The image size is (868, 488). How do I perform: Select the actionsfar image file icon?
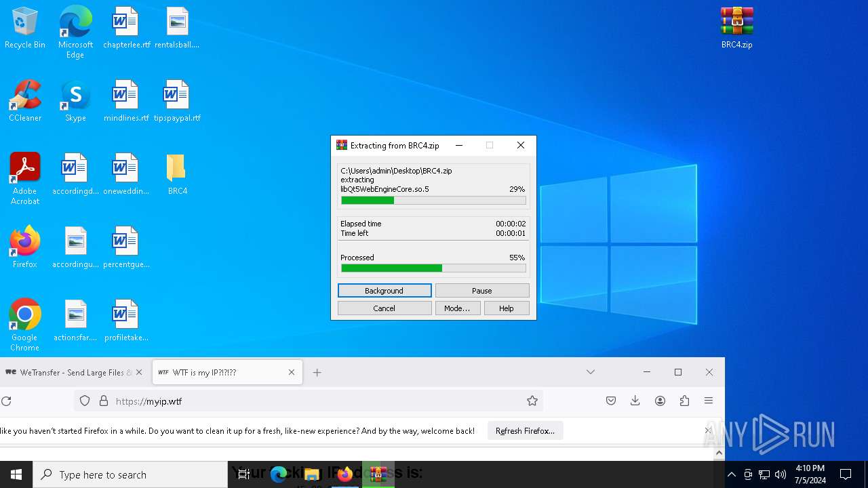tap(75, 321)
